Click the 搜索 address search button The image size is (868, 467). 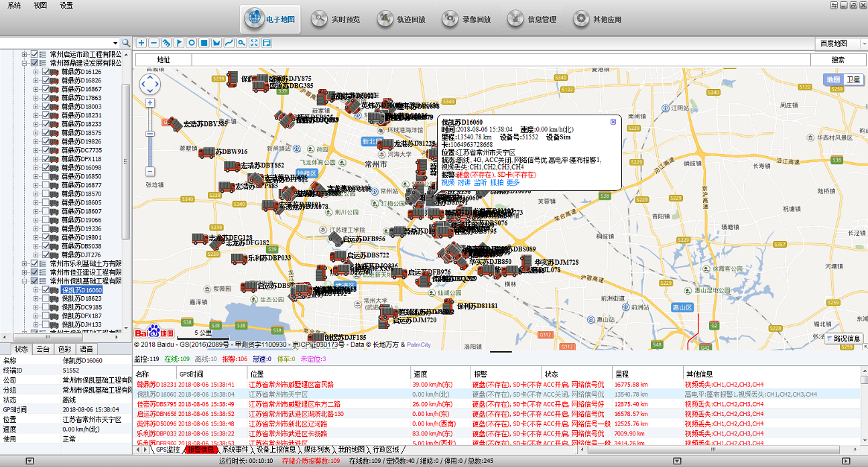(838, 60)
